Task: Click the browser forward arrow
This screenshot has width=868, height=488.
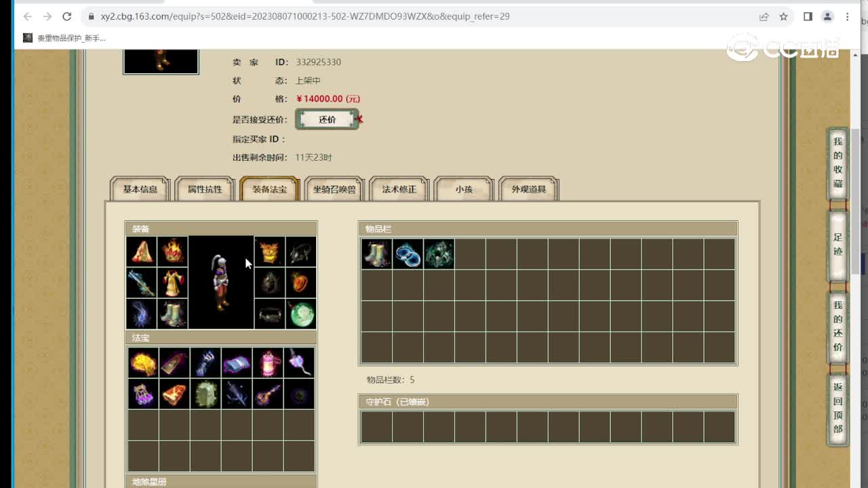Action: (x=47, y=16)
